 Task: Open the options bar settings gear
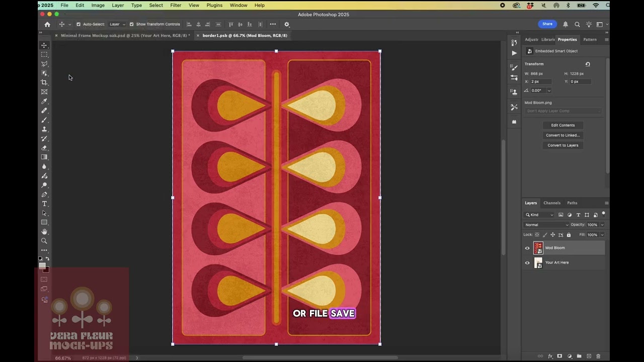click(x=287, y=24)
